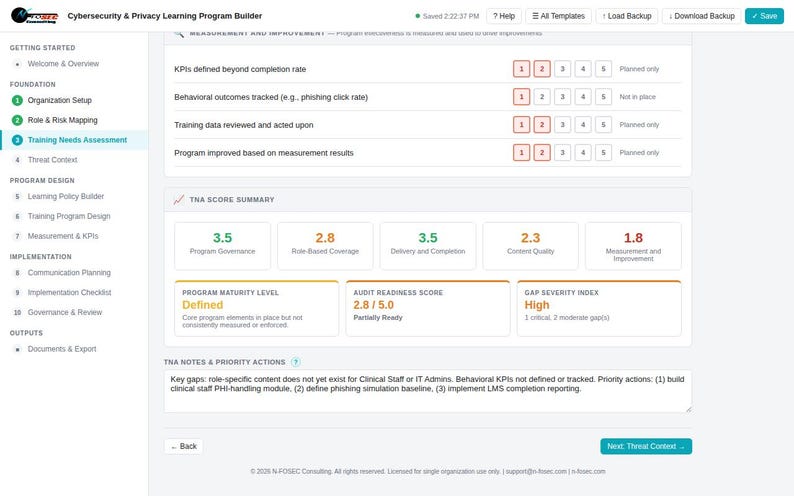The height and width of the screenshot is (496, 794).
Task: Rate Training data reviewed as 3
Action: coord(562,125)
